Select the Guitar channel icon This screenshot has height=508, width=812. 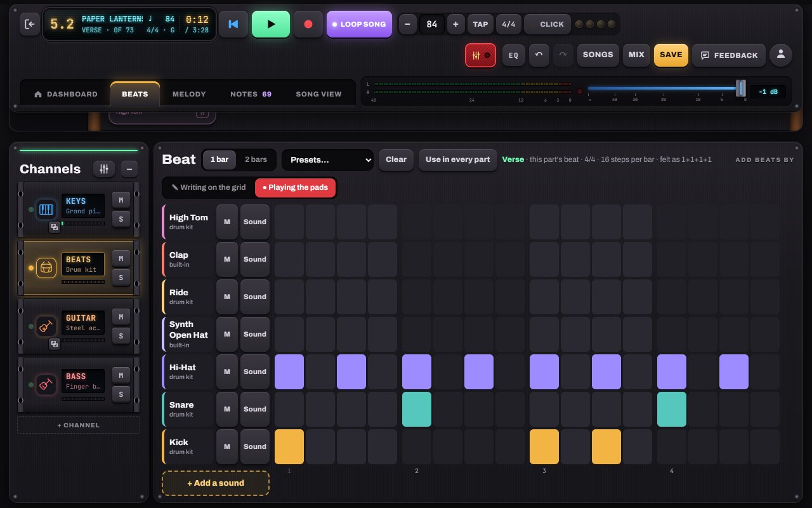(x=46, y=326)
